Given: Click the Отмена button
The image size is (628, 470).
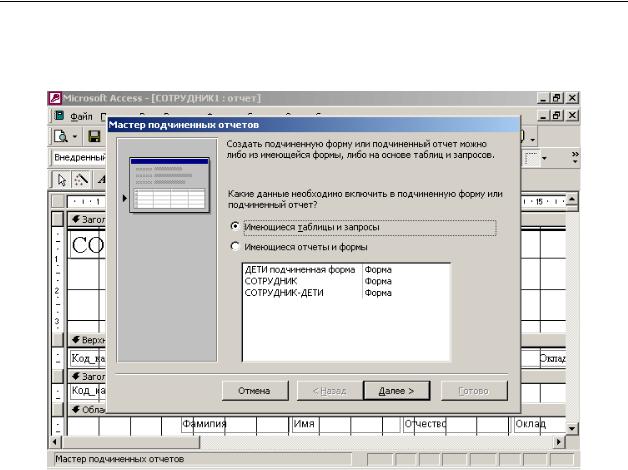Looking at the screenshot, I should click(x=255, y=391).
